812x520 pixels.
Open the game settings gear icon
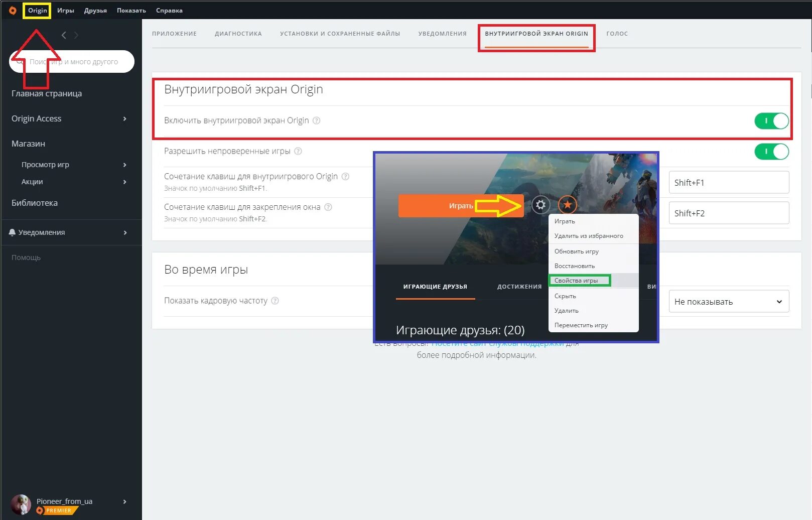pyautogui.click(x=540, y=205)
